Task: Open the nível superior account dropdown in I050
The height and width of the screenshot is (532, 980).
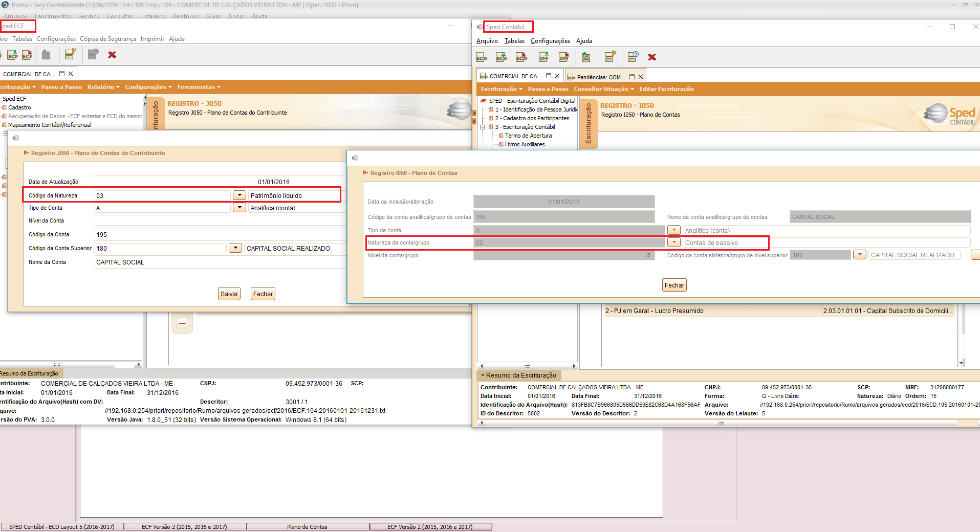Action: pos(860,254)
